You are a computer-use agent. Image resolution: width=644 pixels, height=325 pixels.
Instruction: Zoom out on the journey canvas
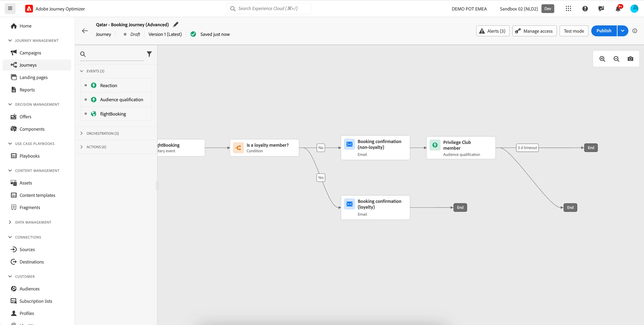pos(616,59)
